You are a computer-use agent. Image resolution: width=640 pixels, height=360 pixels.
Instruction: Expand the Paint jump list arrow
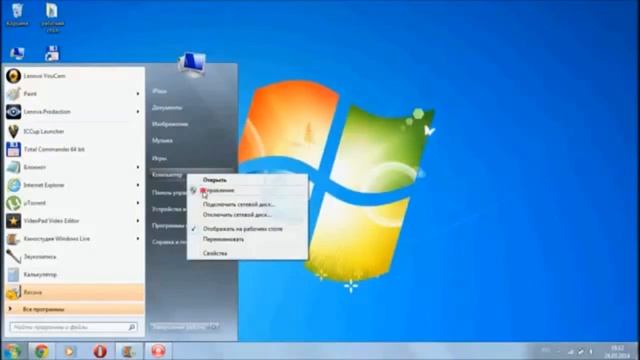pyautogui.click(x=138, y=94)
